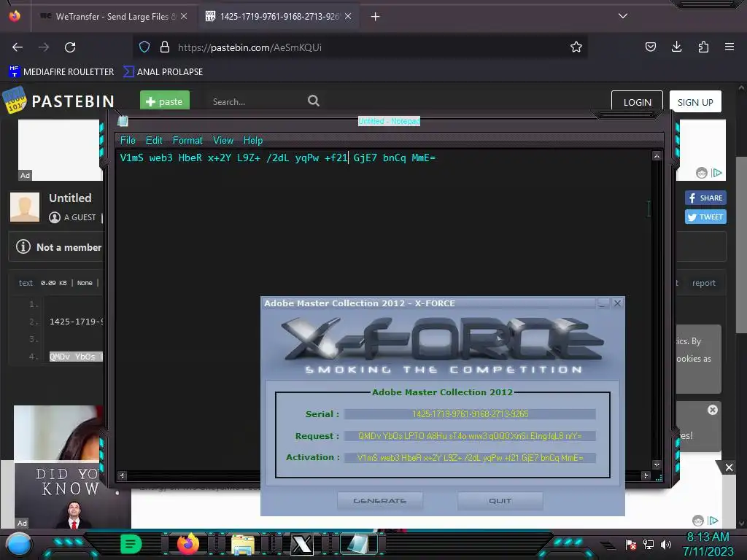Open the MEDIAFIRE ROULETTER bookmark

click(x=61, y=72)
